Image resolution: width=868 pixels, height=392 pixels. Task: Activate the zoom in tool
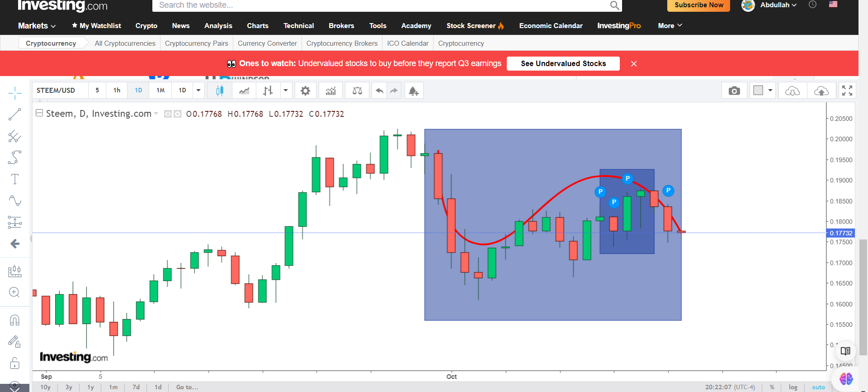(x=15, y=292)
